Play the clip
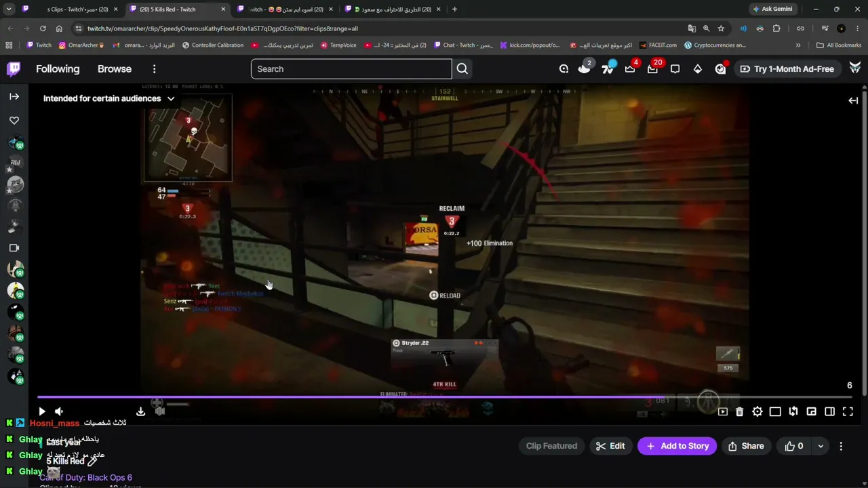 click(42, 411)
